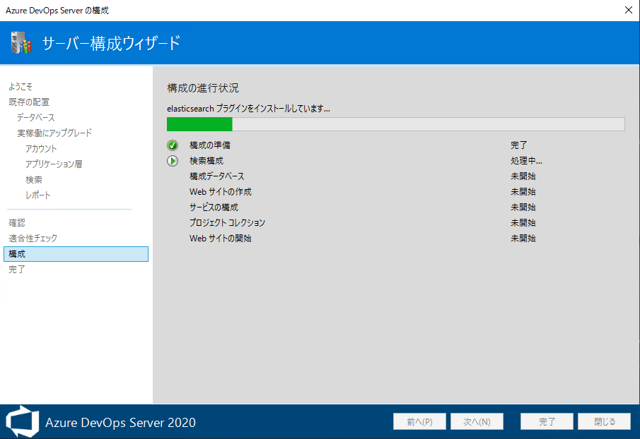Select highlighted 構成 step in sidebar
The image size is (640, 439).
pyautogui.click(x=76, y=254)
